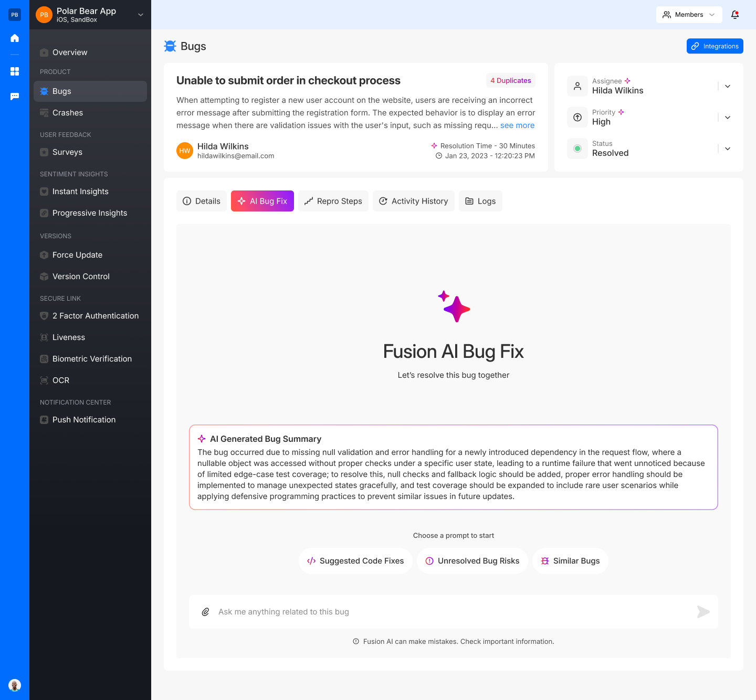
Task: Click the notification bell icon
Action: click(735, 15)
